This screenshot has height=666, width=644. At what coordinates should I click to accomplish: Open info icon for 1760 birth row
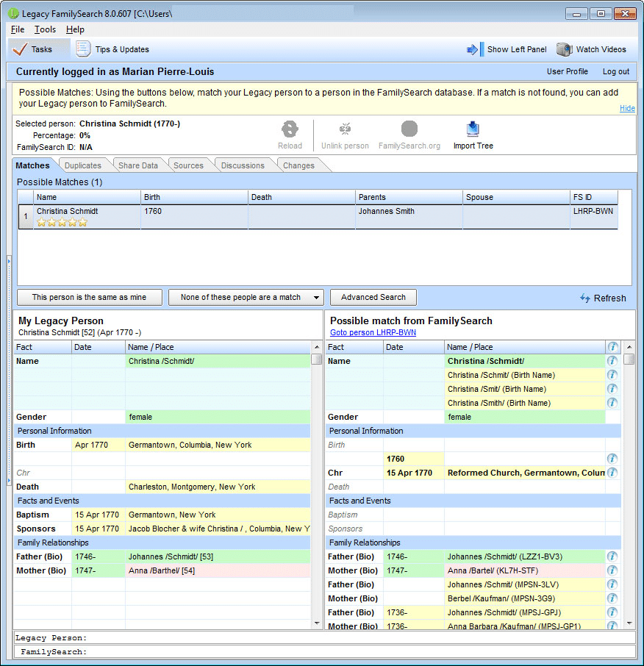pyautogui.click(x=612, y=459)
